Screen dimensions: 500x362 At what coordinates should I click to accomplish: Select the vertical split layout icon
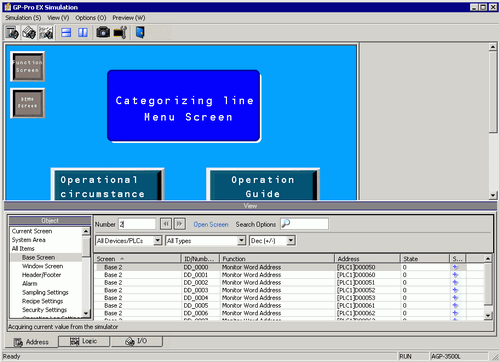83,33
